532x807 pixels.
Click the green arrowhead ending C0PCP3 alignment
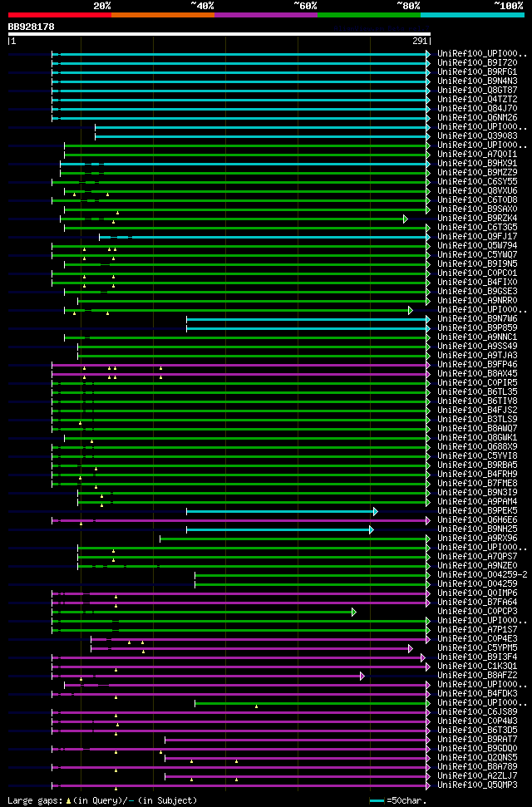pos(354,612)
